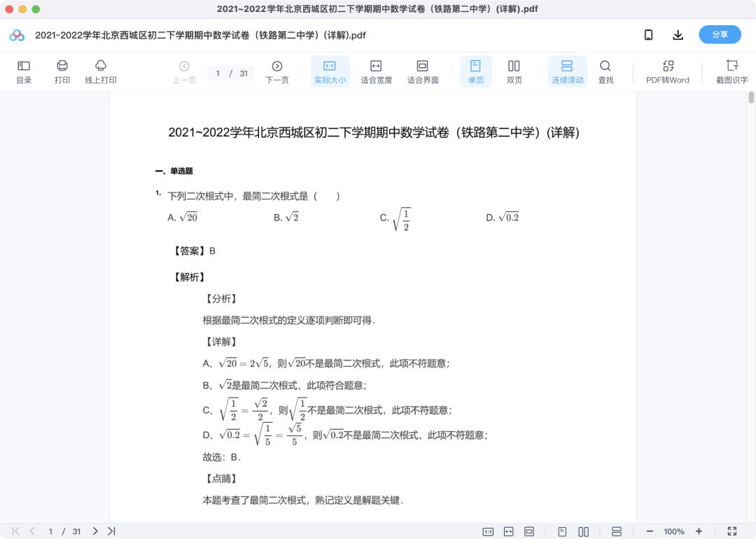Click the 【分析】 label

pyautogui.click(x=221, y=299)
